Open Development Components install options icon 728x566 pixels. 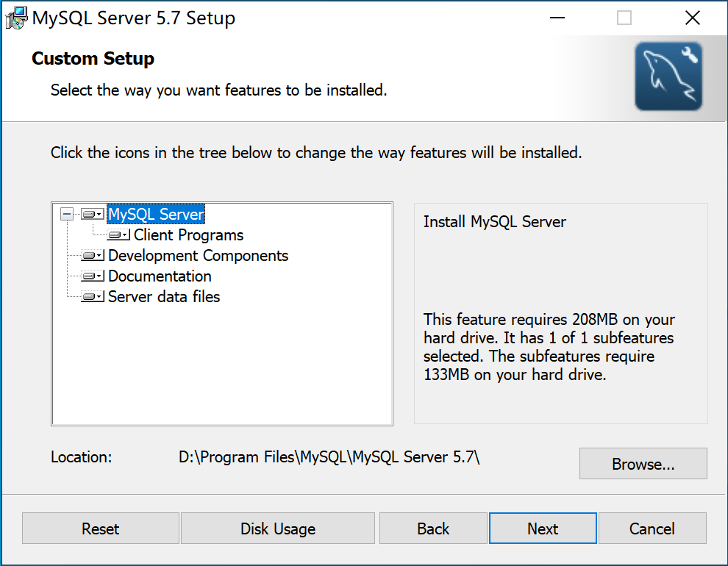coord(88,255)
